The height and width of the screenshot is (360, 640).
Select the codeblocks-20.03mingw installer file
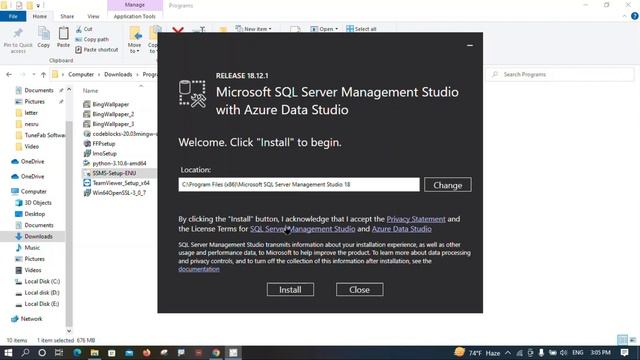tap(120, 133)
